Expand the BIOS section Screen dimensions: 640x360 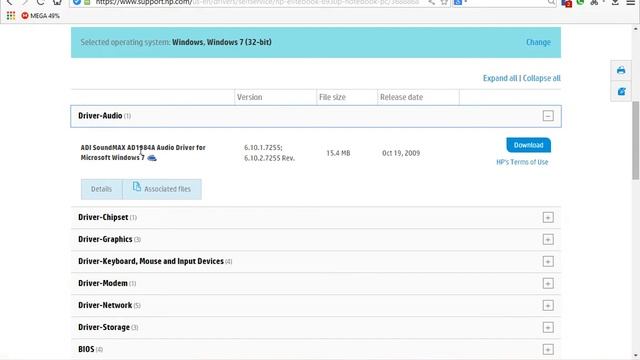pos(548,349)
